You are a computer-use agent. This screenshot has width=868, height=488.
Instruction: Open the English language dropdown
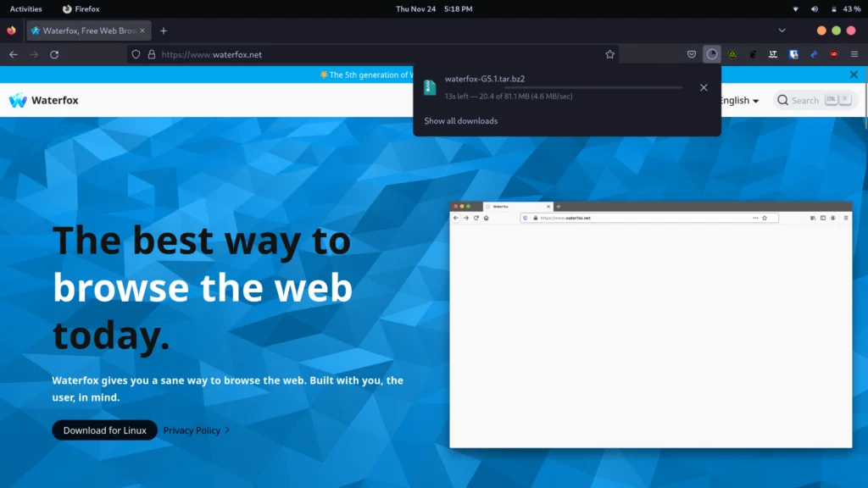pyautogui.click(x=736, y=100)
